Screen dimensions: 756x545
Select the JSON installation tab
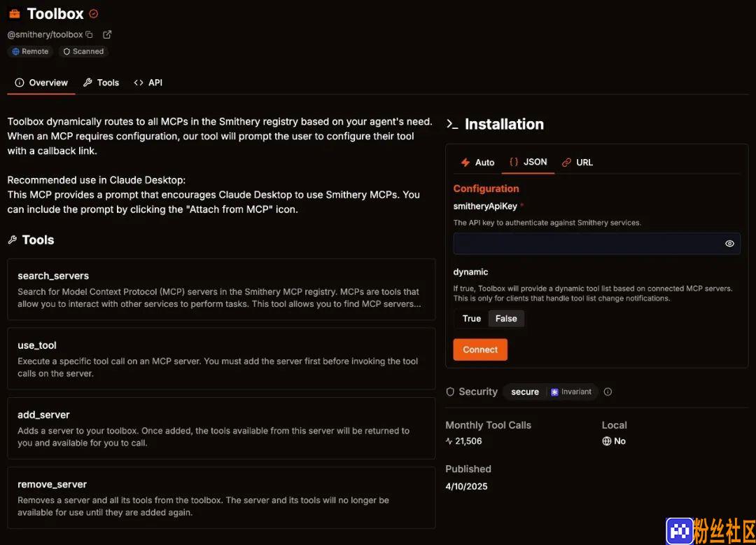pos(528,162)
